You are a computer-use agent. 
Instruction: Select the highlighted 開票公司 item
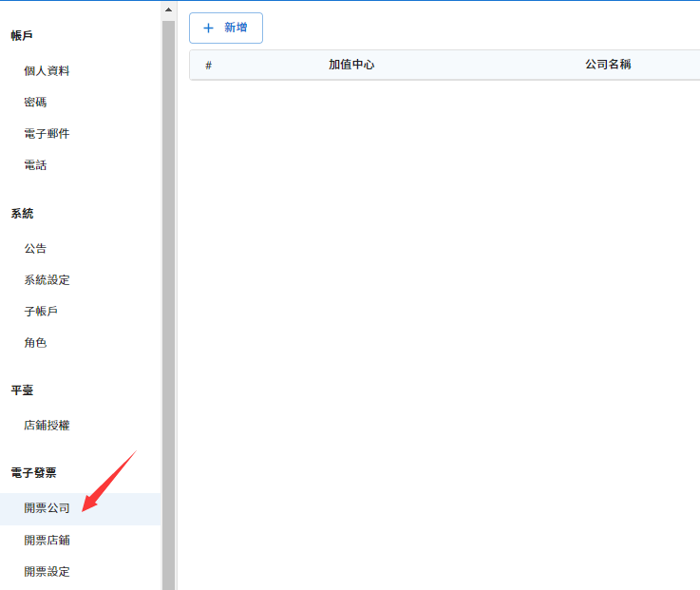(x=81, y=508)
